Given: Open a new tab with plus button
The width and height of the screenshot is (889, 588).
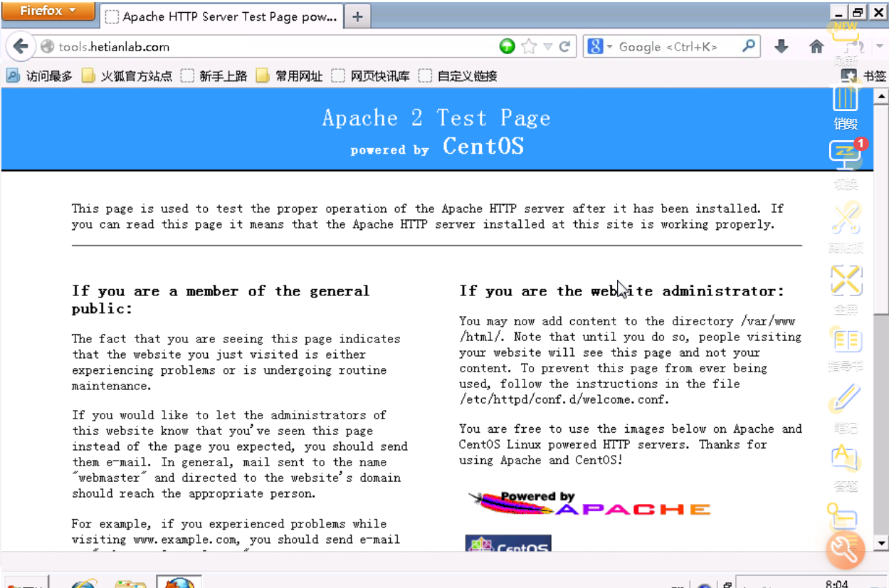Looking at the screenshot, I should [357, 17].
